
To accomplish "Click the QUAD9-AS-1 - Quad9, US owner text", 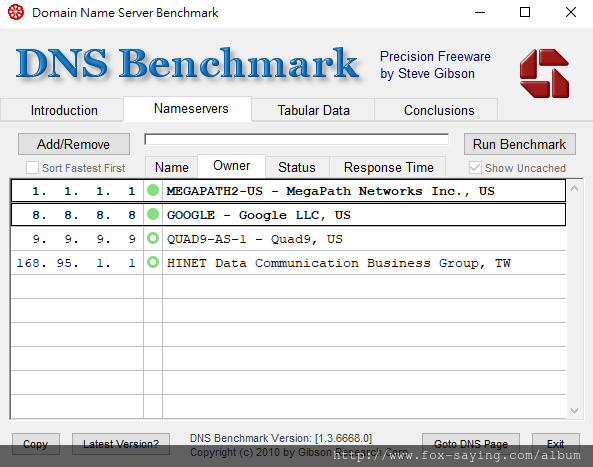I will tap(255, 239).
